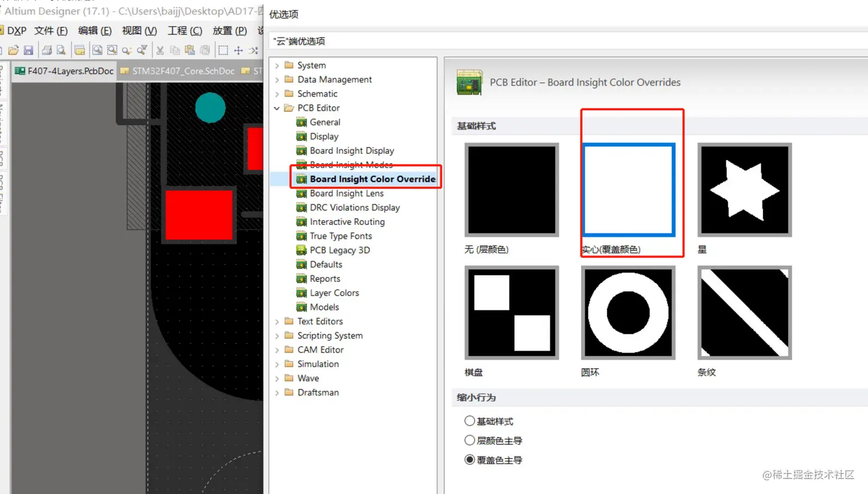
Task: Expand the Scripting System node
Action: [277, 336]
